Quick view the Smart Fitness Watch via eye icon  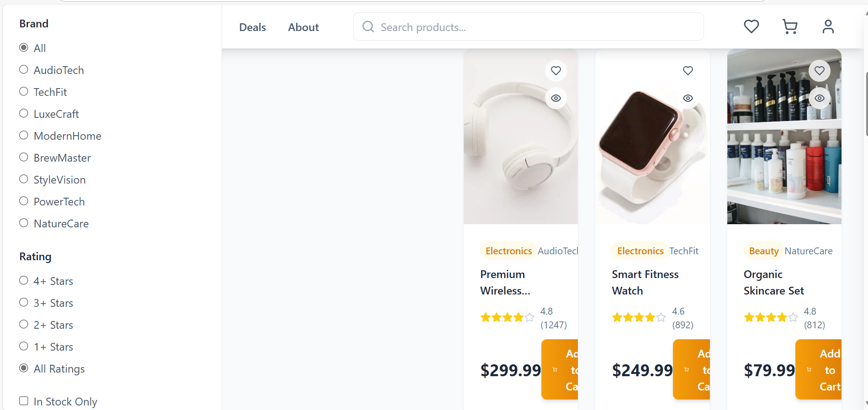click(x=688, y=98)
